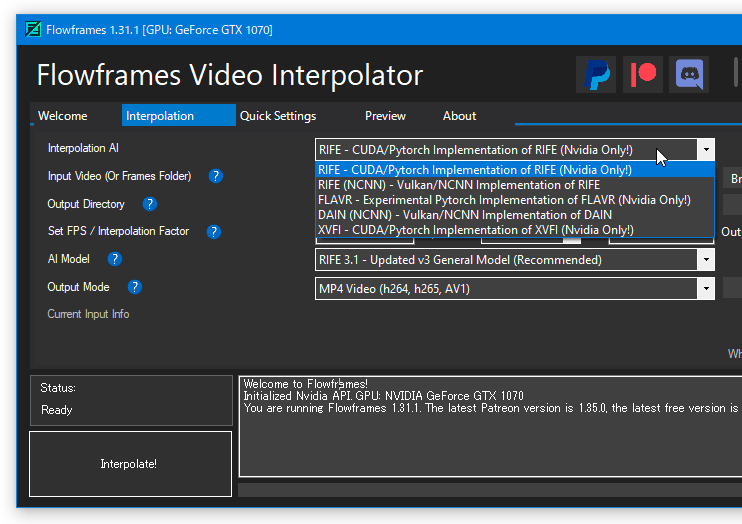Viewport: 742px width, 524px height.
Task: Expand the AI Model dropdown arrow
Action: tap(706, 260)
